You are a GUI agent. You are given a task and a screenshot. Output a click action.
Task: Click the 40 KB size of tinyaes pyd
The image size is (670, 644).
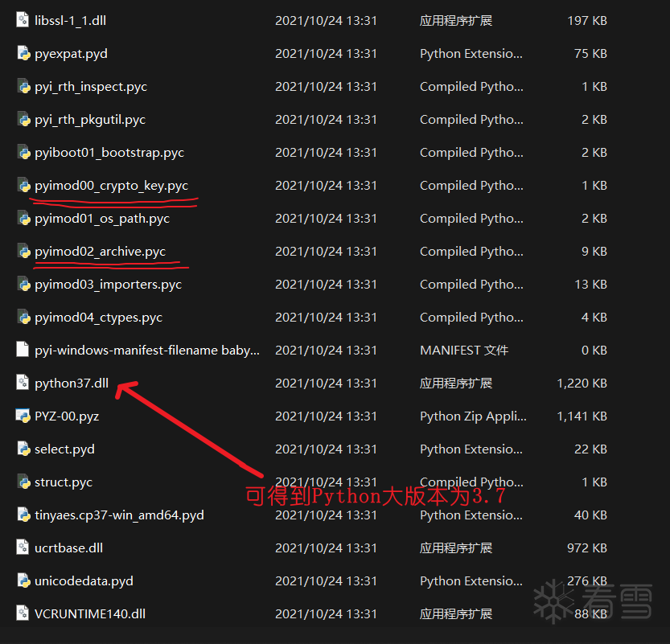tap(590, 515)
